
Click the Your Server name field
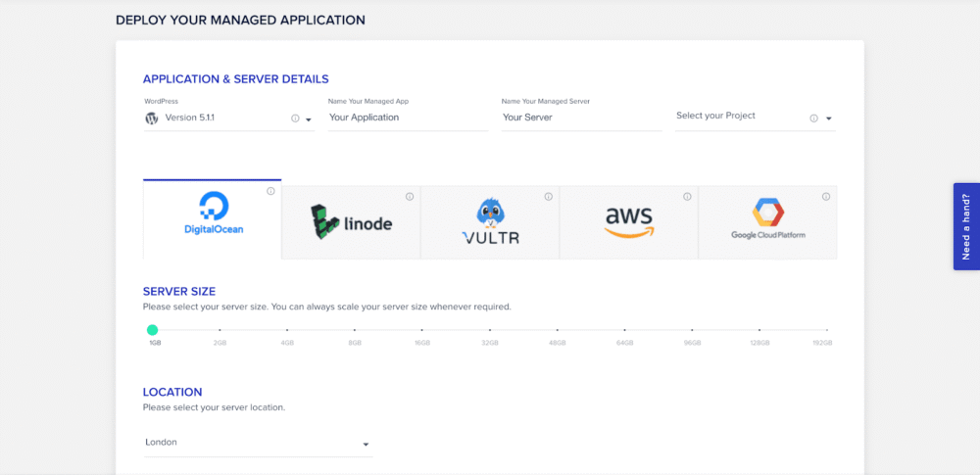(580, 118)
